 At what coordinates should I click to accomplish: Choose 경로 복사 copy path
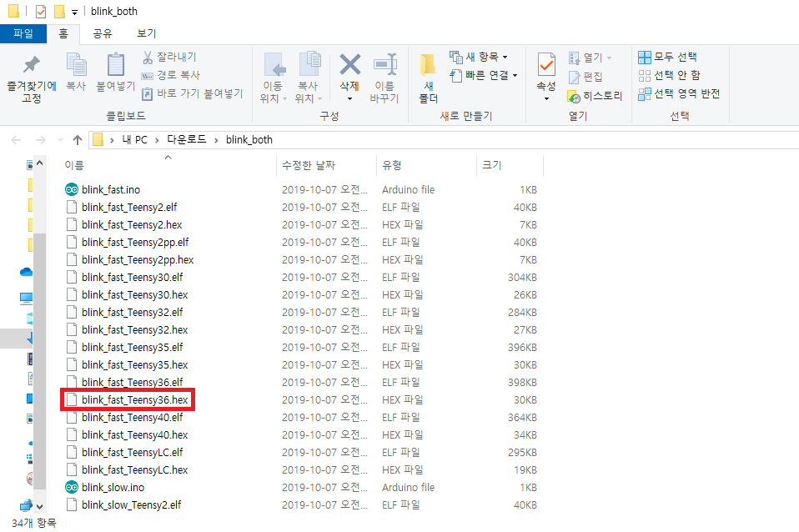(171, 75)
